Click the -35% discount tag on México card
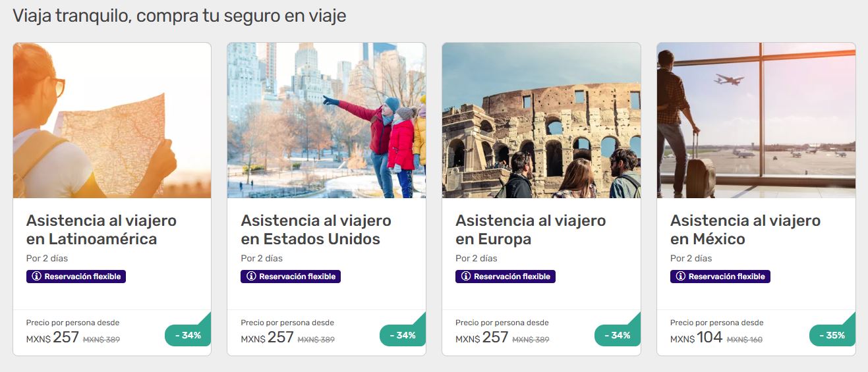 [x=832, y=335]
